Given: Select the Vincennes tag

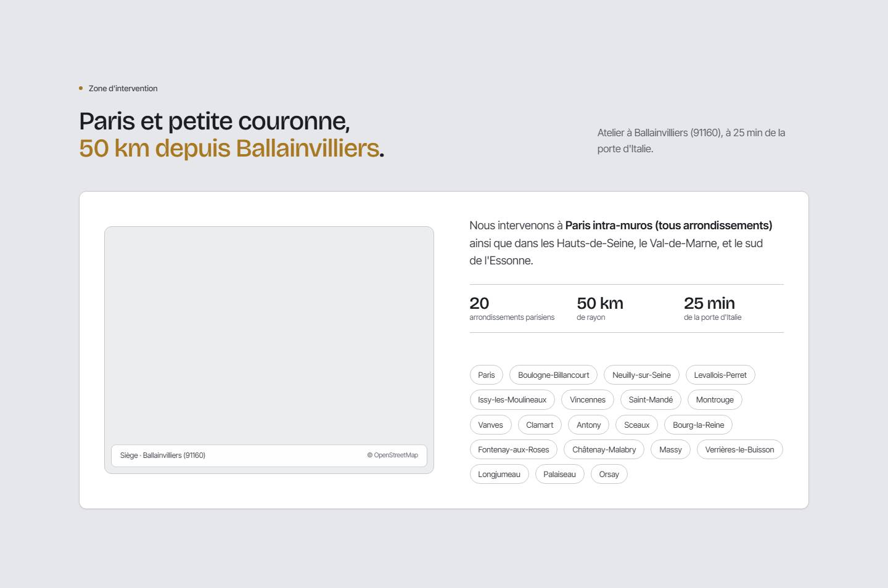Looking at the screenshot, I should point(588,399).
